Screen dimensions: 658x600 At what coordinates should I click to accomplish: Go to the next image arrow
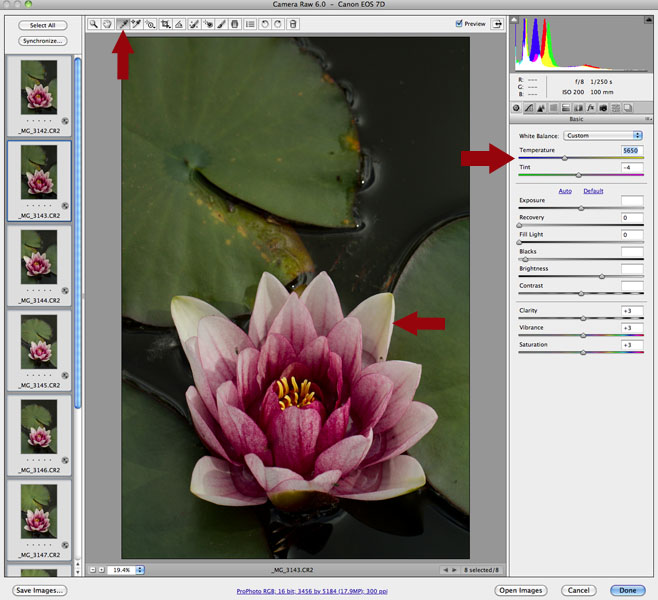click(454, 570)
